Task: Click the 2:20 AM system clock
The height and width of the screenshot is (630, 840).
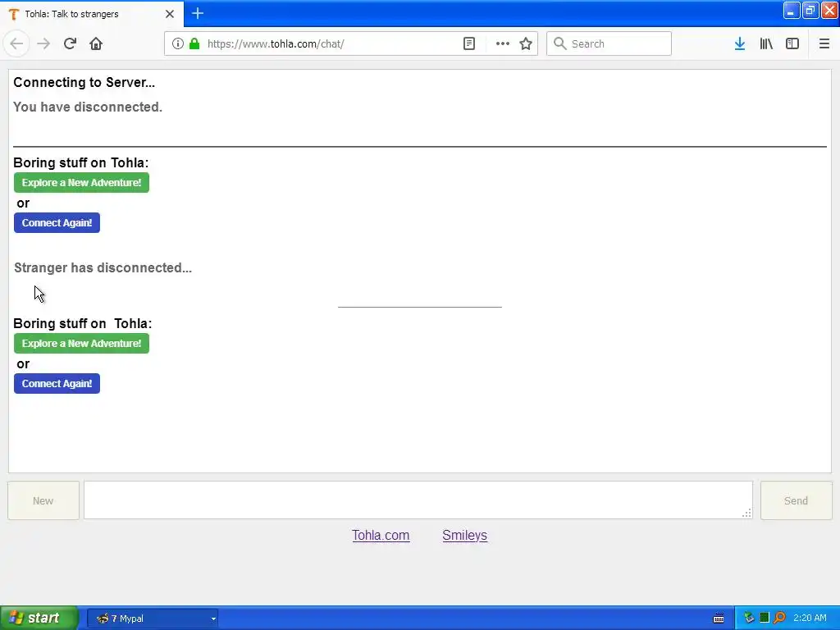Action: 810,618
